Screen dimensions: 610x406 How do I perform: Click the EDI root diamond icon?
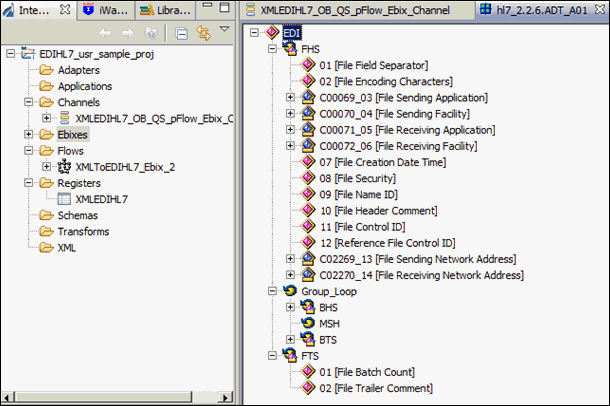click(272, 32)
